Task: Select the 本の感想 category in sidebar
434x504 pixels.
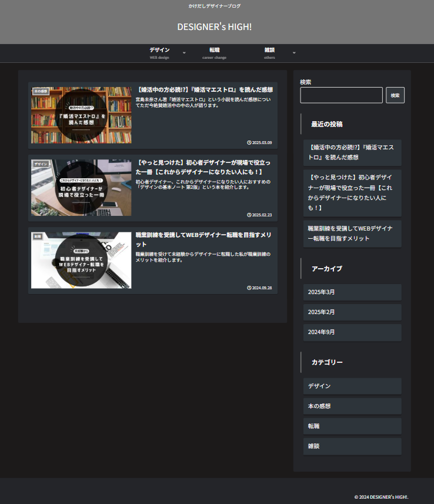Action: 352,406
